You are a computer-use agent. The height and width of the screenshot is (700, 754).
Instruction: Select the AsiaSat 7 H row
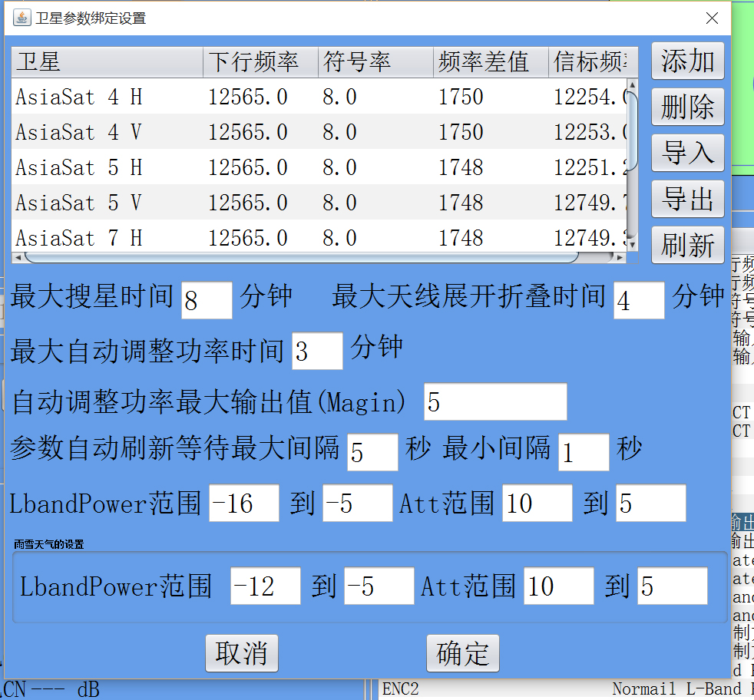coord(319,236)
